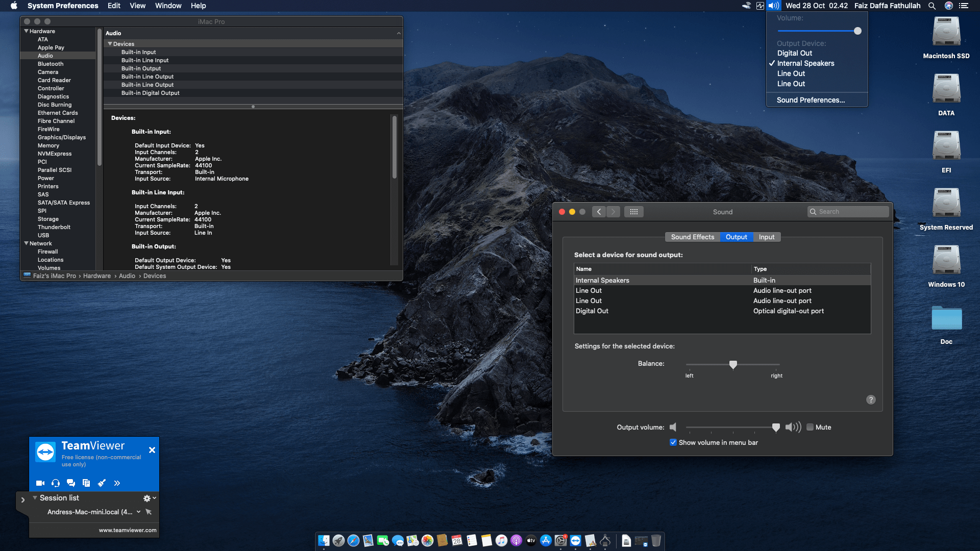Open www.teamviewer.com link

[128, 530]
